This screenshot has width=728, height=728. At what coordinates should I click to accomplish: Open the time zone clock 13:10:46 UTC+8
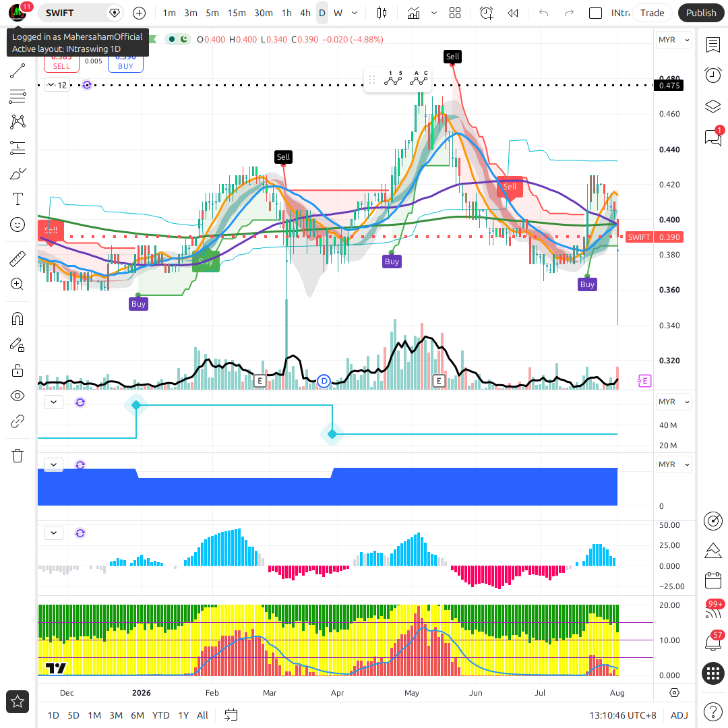[x=623, y=715]
